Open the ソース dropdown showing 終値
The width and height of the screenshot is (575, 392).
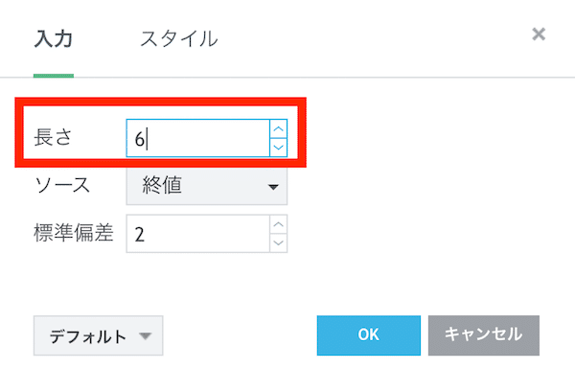tap(207, 186)
